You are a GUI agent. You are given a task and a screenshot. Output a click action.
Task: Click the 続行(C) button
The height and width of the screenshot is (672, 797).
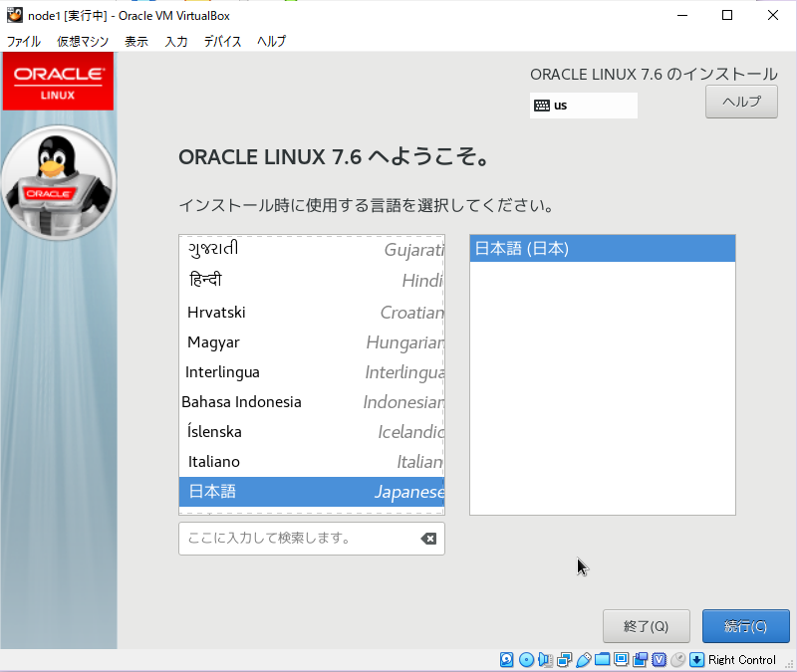click(x=745, y=626)
